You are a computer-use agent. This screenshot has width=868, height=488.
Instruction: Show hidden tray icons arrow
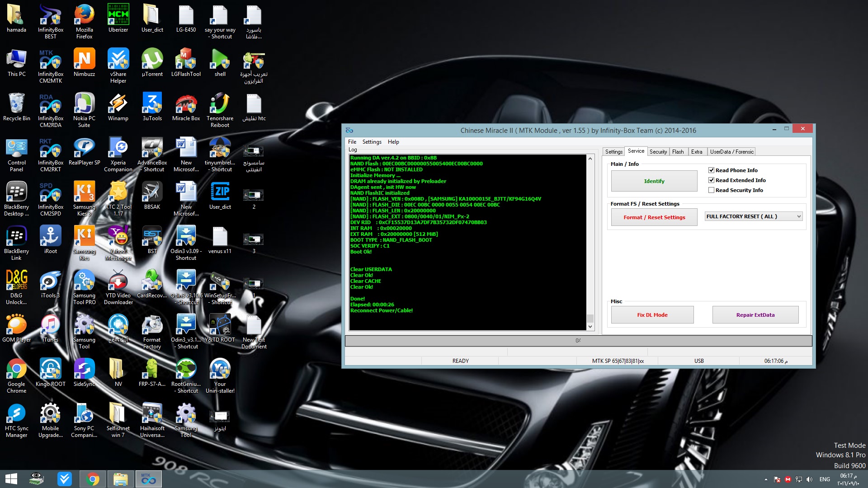(x=766, y=479)
